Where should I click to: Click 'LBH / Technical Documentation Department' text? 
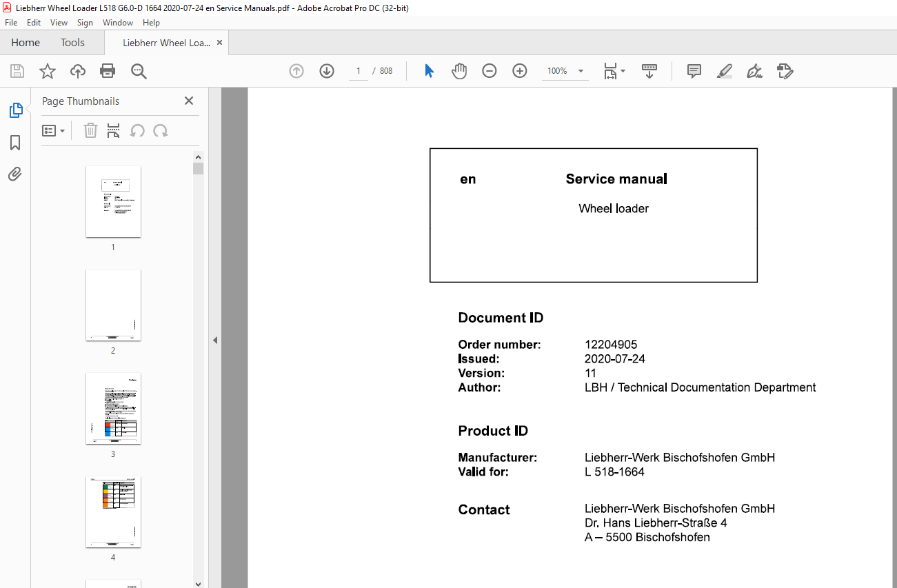(x=701, y=387)
